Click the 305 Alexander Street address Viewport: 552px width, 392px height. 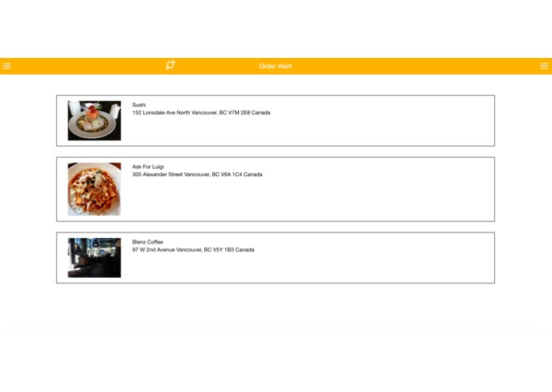pos(197,175)
